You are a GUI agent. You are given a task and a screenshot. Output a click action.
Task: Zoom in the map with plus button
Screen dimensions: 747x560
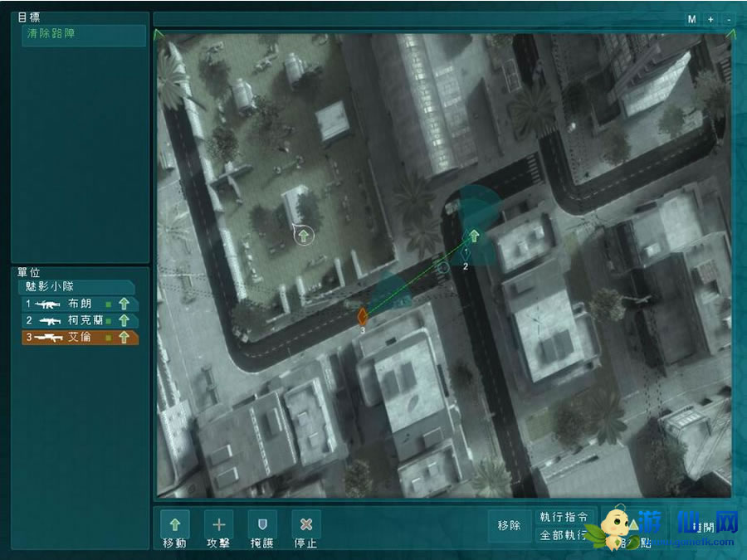[710, 20]
